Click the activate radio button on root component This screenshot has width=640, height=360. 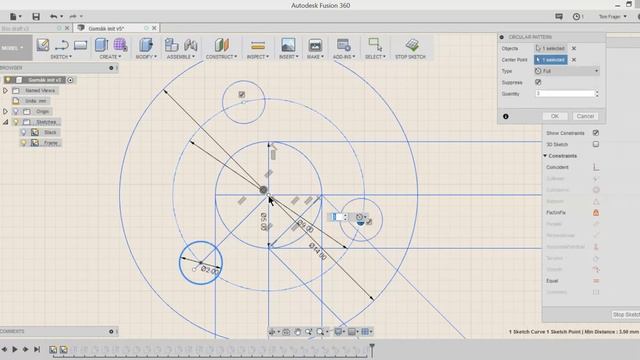coord(70,80)
